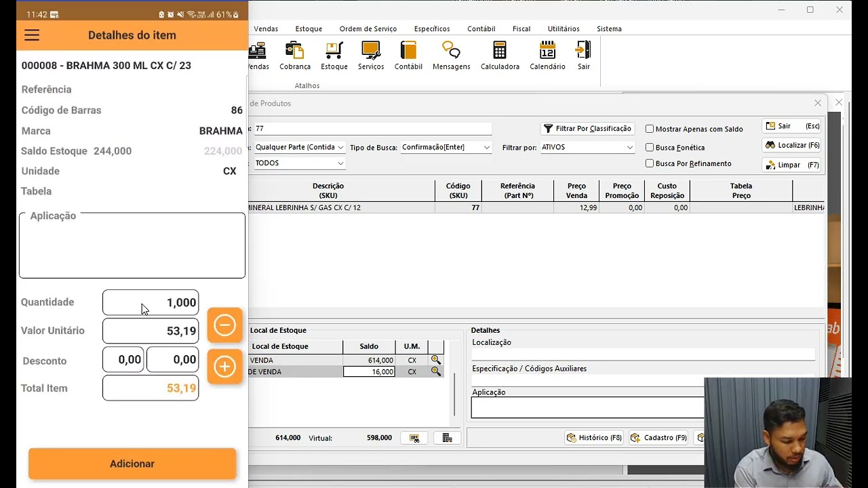Increase quantity with the plus button
The image size is (868, 488).
pyautogui.click(x=224, y=367)
